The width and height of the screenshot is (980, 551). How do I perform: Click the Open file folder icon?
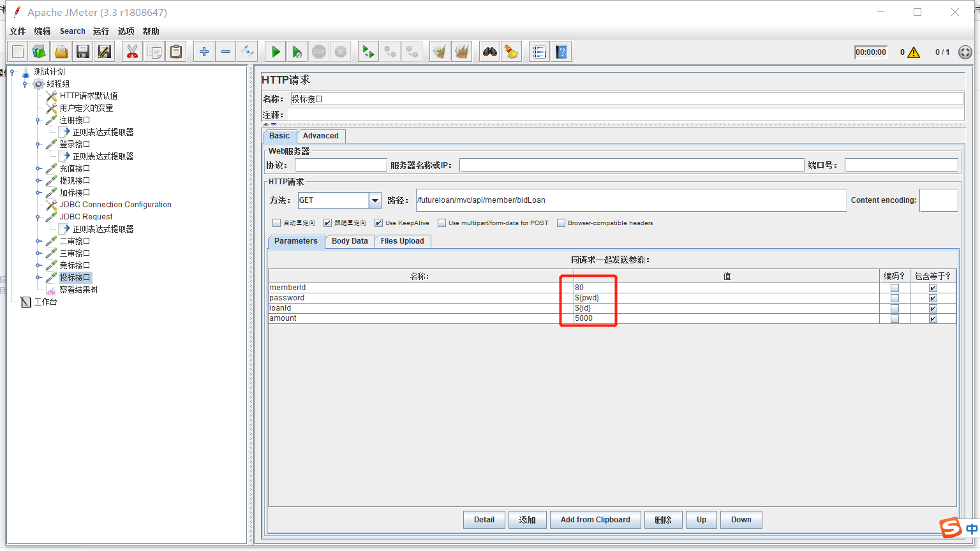coord(61,52)
